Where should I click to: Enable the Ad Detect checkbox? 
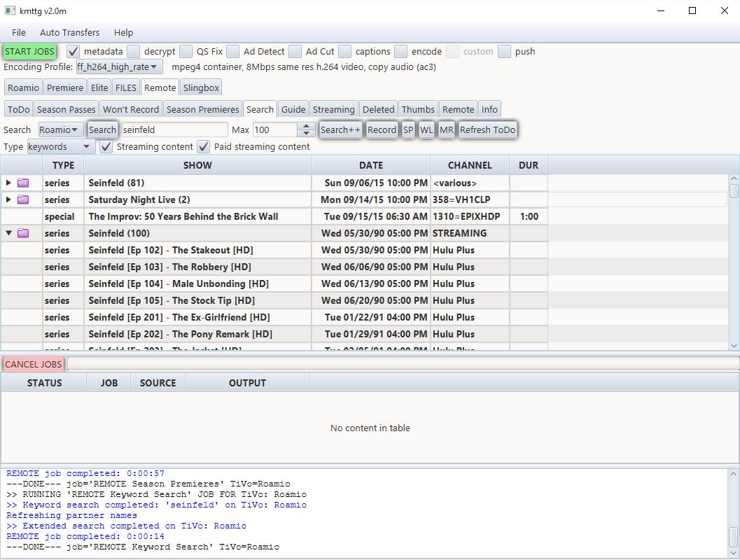[232, 51]
